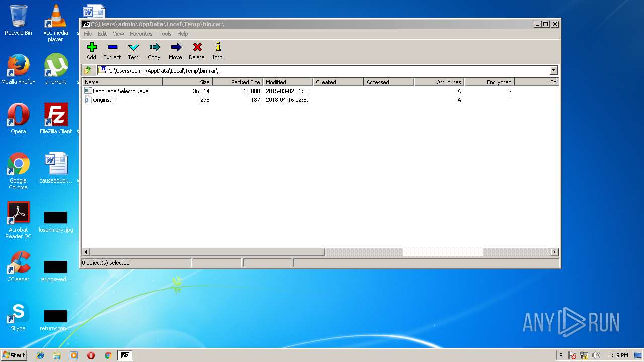This screenshot has height=362, width=644.
Task: Sort by the Created column header
Action: tap(338, 82)
